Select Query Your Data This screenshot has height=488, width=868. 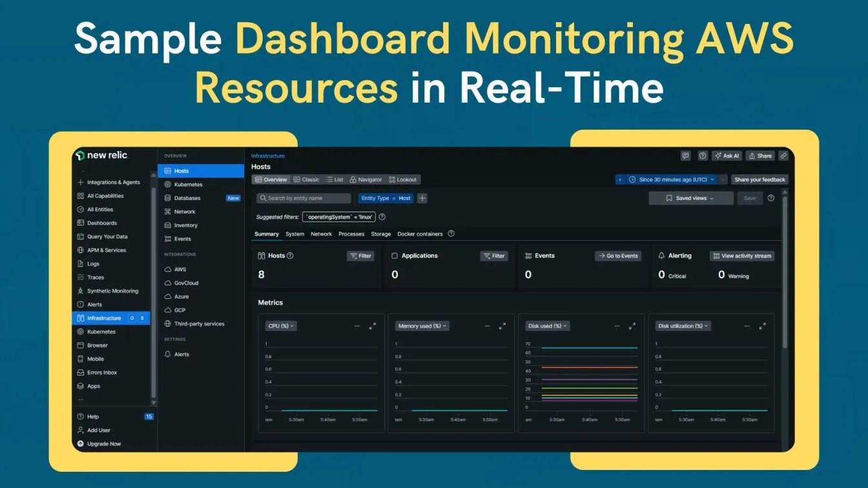(x=107, y=237)
